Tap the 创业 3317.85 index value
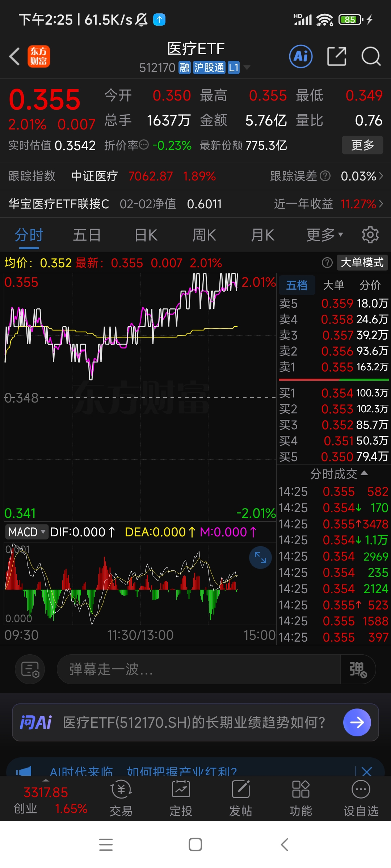 pos(46,793)
